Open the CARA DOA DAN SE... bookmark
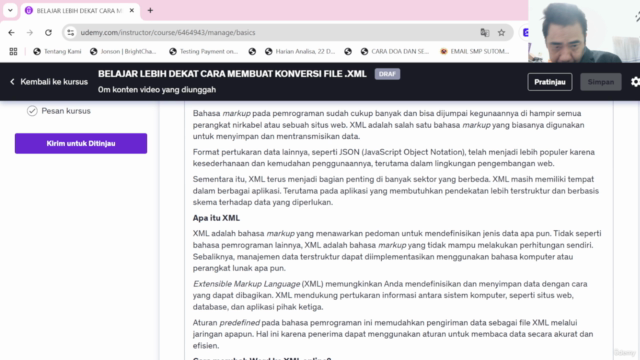Screen dimensions: 640x360 (395, 51)
